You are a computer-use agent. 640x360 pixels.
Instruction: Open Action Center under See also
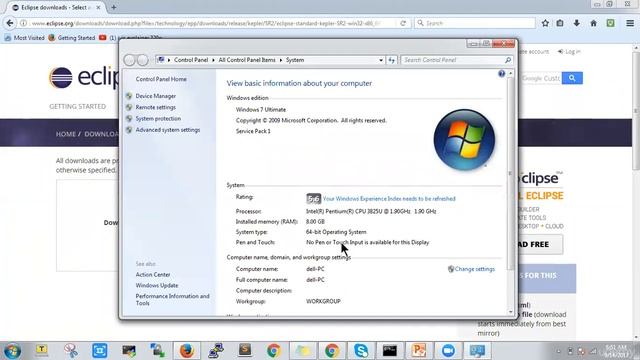click(x=153, y=275)
